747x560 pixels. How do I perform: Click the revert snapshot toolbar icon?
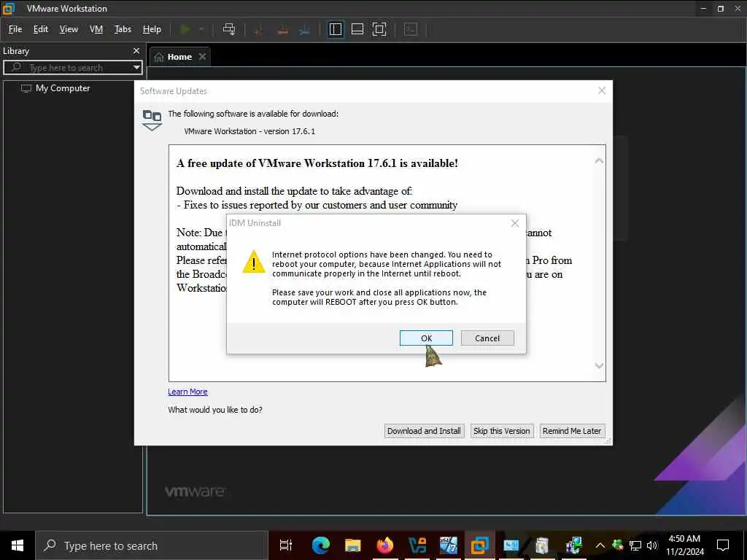[x=282, y=29]
